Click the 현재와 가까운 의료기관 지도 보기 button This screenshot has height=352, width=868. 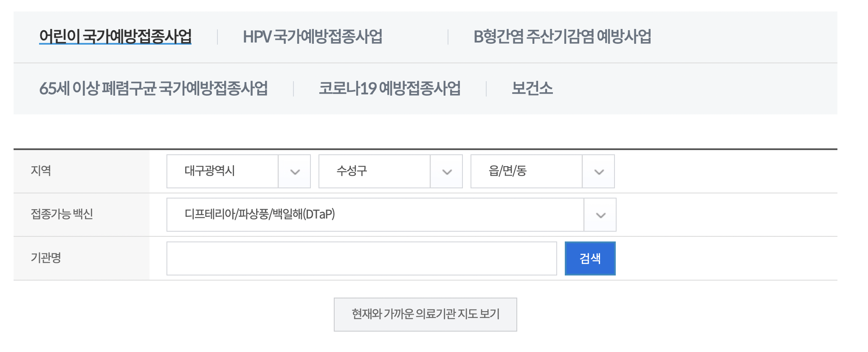426,314
